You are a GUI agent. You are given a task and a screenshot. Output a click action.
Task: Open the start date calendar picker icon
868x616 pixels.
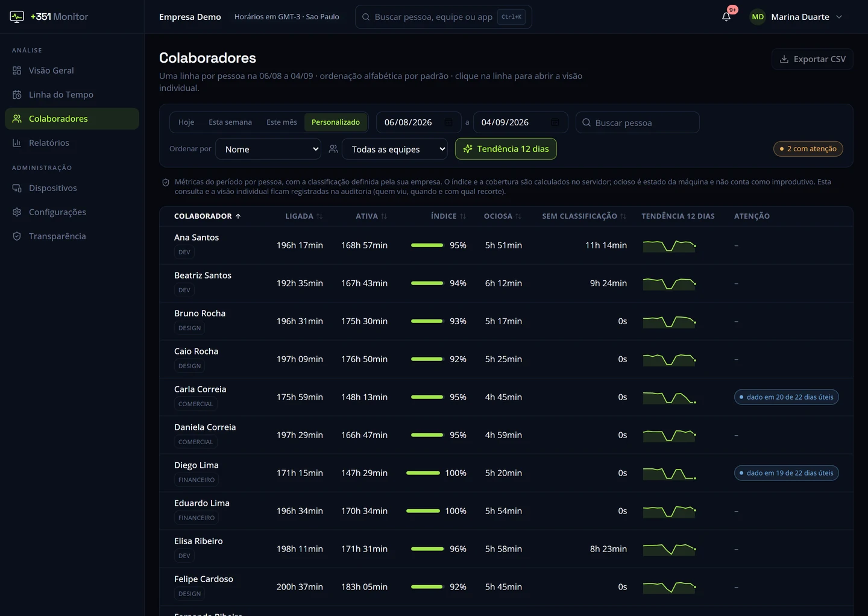[448, 122]
